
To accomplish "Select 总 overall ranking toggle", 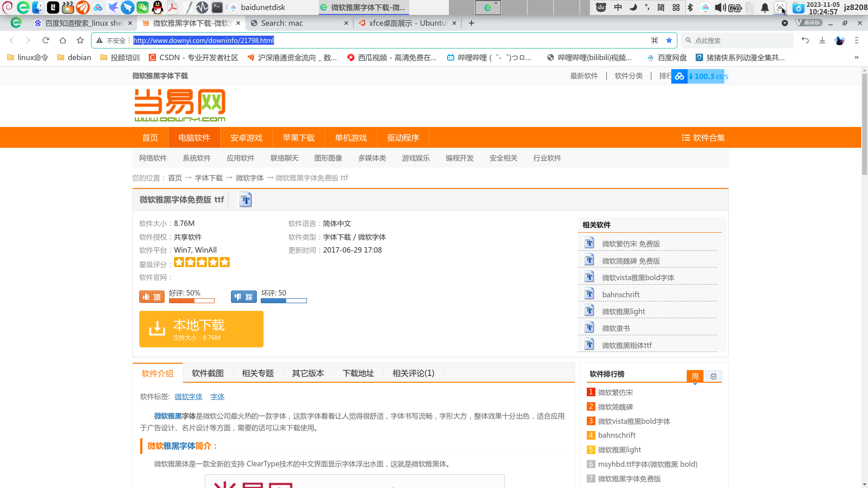I will (713, 376).
